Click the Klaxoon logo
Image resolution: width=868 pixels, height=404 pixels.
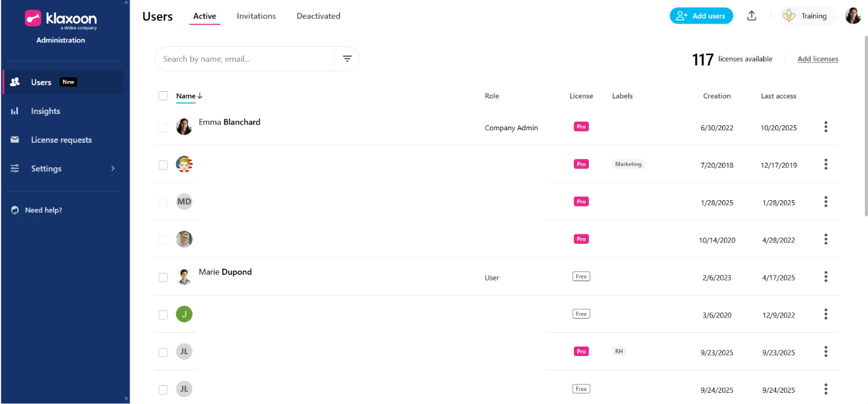(x=60, y=19)
